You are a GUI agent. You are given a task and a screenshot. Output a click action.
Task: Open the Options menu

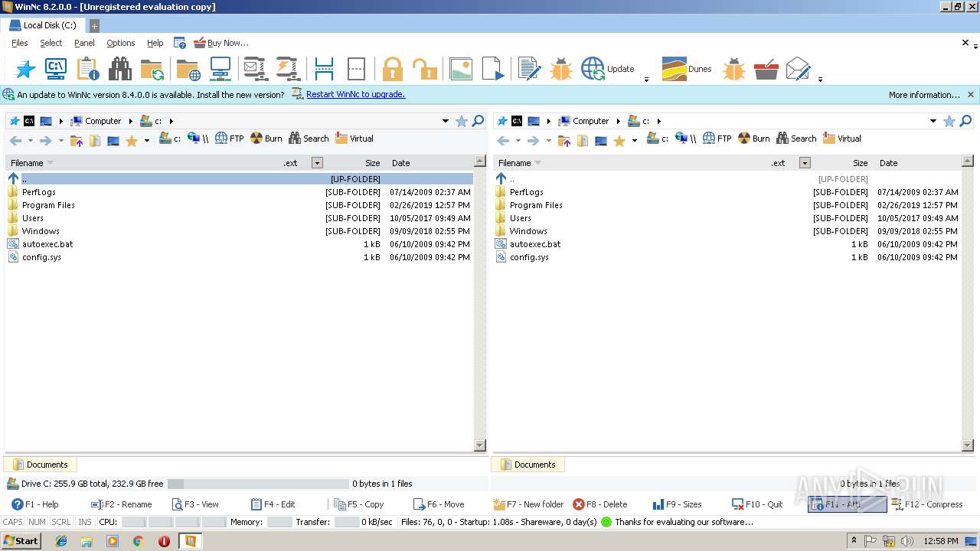pos(121,43)
